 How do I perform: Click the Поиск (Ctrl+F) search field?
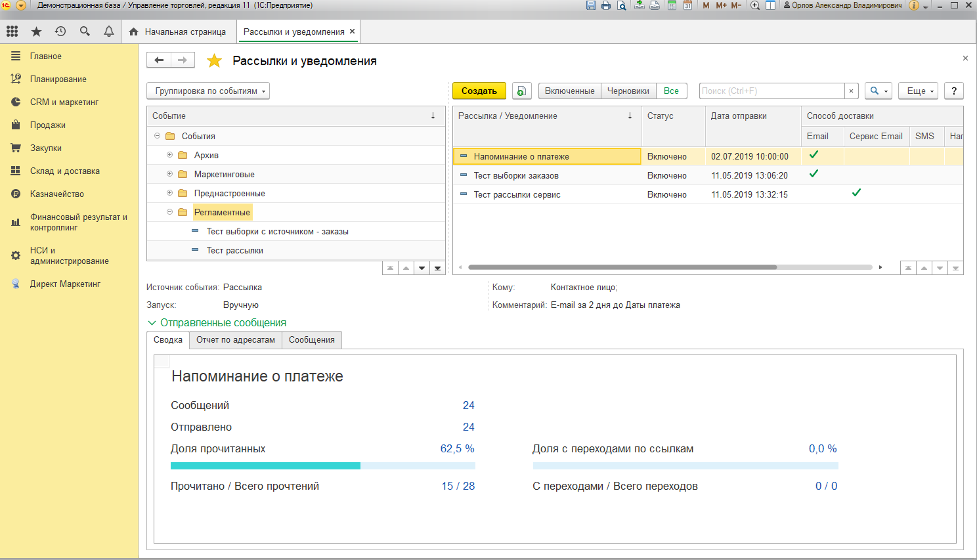click(x=771, y=91)
